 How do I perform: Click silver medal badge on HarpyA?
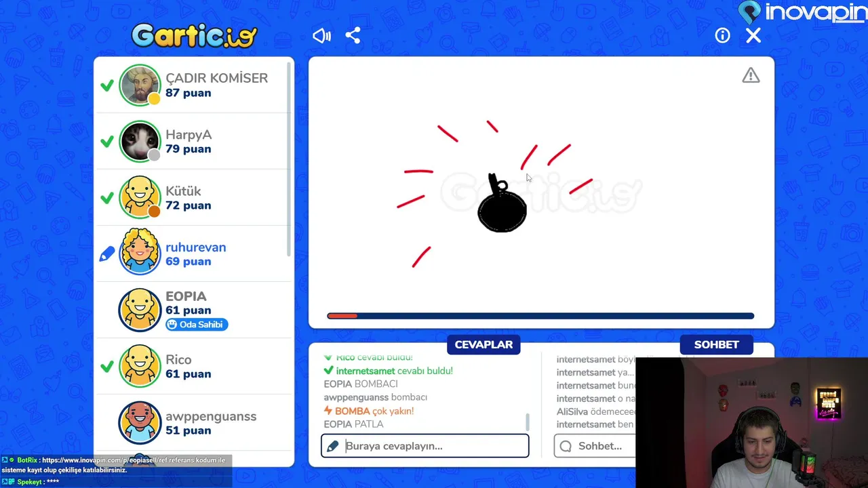click(154, 155)
